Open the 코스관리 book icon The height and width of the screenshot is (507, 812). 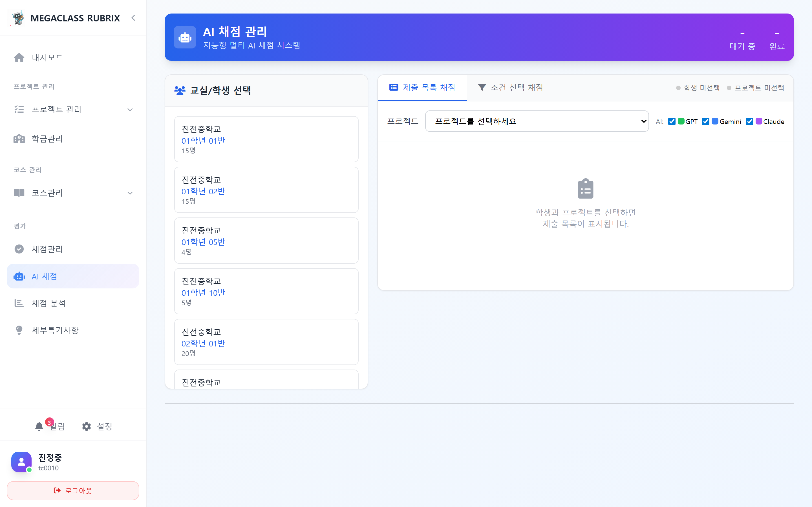coord(19,193)
